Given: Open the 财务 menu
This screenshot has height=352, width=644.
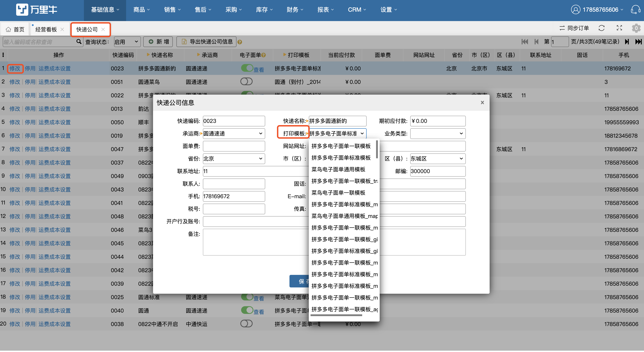Looking at the screenshot, I should [295, 10].
